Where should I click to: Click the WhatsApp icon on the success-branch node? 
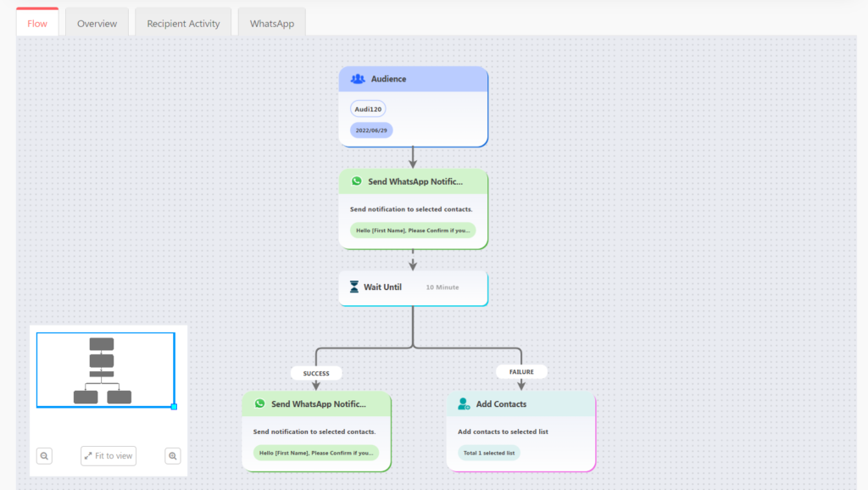tap(260, 404)
